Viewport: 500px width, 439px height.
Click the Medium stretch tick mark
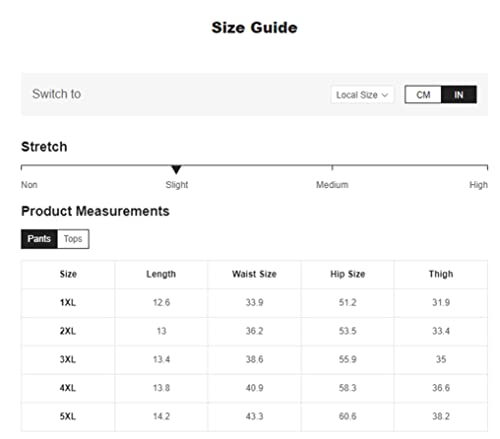pyautogui.click(x=332, y=167)
